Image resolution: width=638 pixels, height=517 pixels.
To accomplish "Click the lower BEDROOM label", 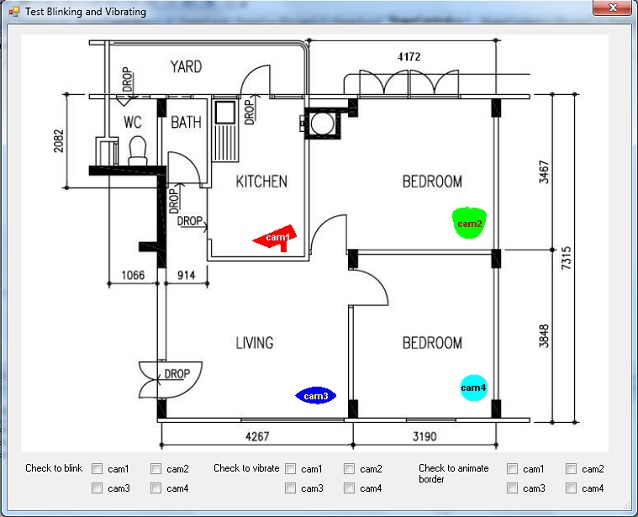I will pyautogui.click(x=432, y=343).
